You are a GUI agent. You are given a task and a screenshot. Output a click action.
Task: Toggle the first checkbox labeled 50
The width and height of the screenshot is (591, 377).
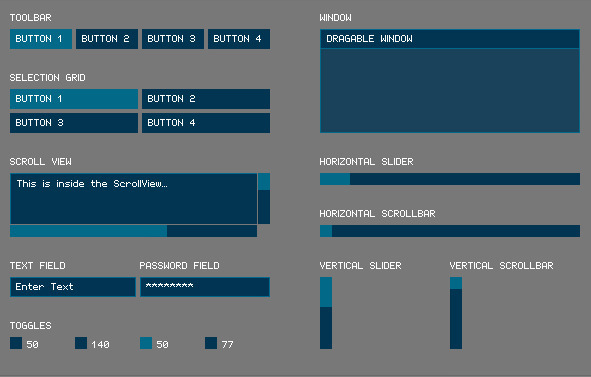(x=16, y=343)
